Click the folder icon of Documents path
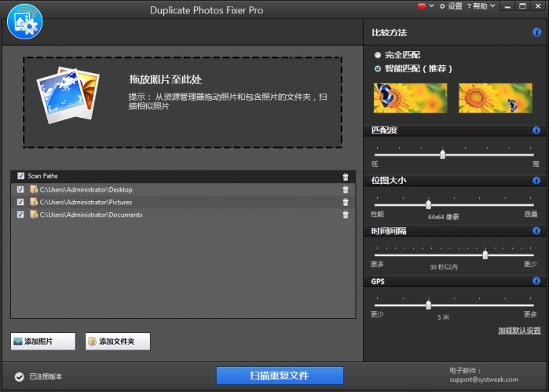 point(34,214)
